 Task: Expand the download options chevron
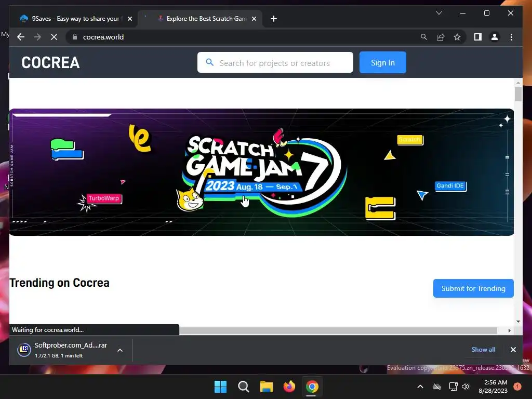coord(120,350)
